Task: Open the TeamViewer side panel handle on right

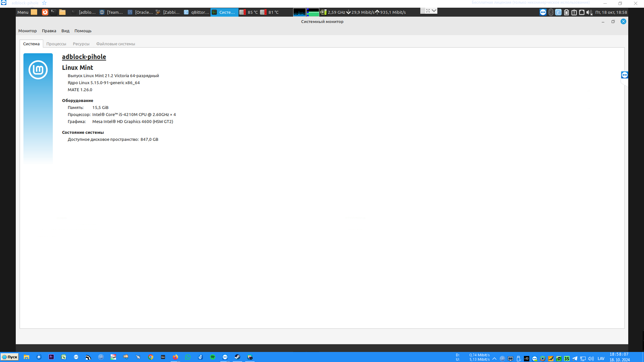Action: coord(624,75)
